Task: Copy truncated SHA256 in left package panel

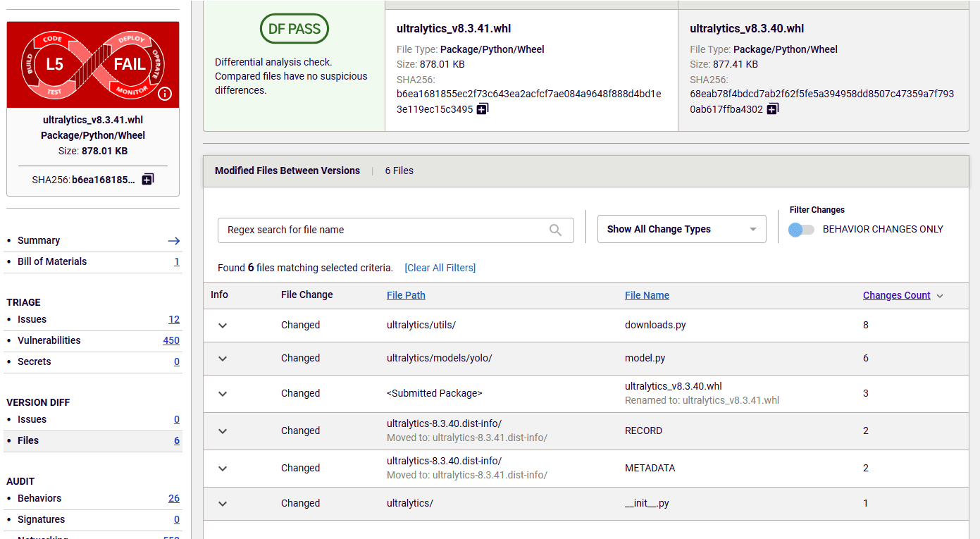Action: click(147, 179)
